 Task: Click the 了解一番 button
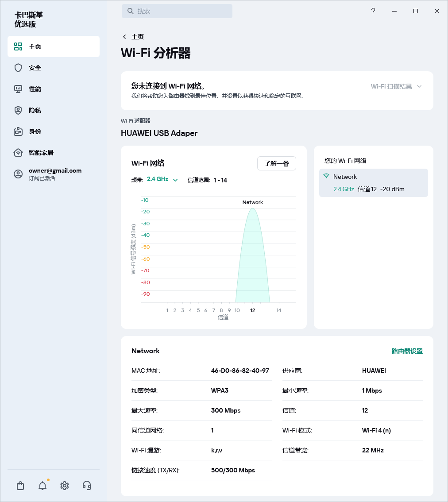[x=276, y=163]
